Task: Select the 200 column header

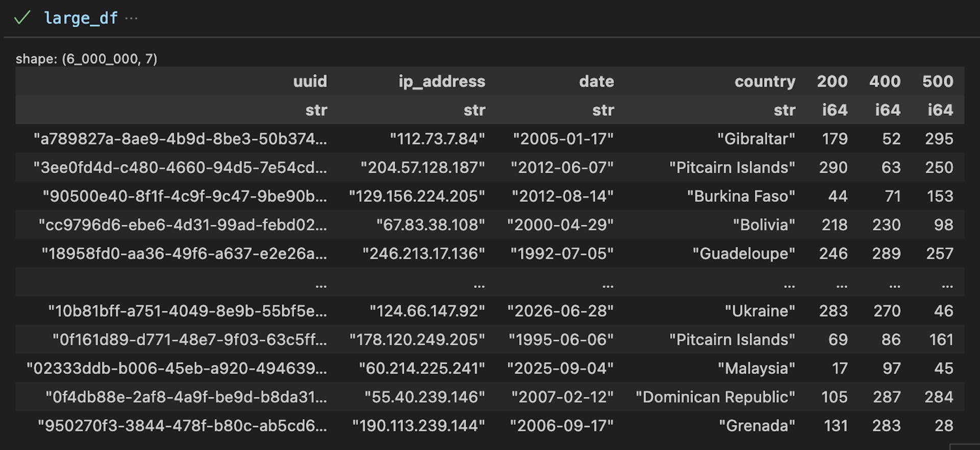Action: point(832,81)
